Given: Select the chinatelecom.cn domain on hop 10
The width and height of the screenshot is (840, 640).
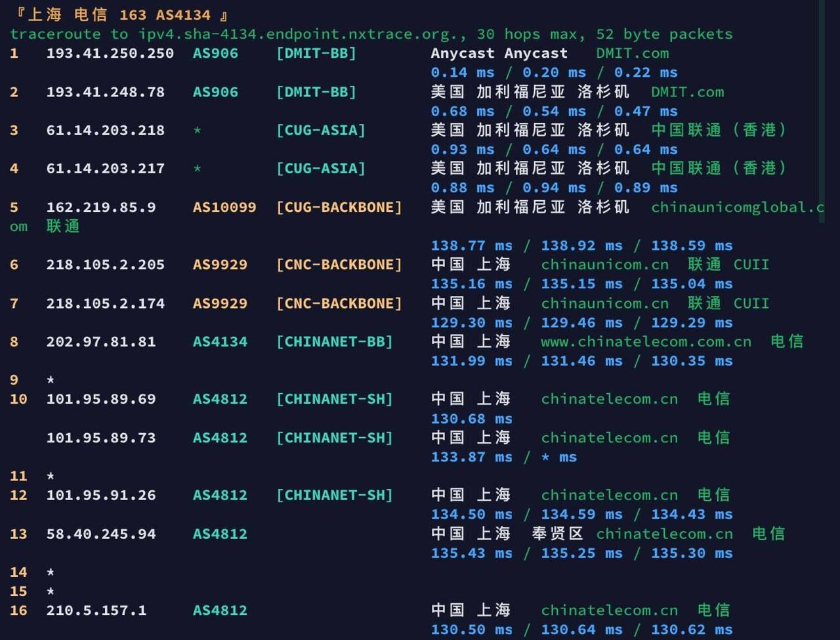Looking at the screenshot, I should [608, 398].
